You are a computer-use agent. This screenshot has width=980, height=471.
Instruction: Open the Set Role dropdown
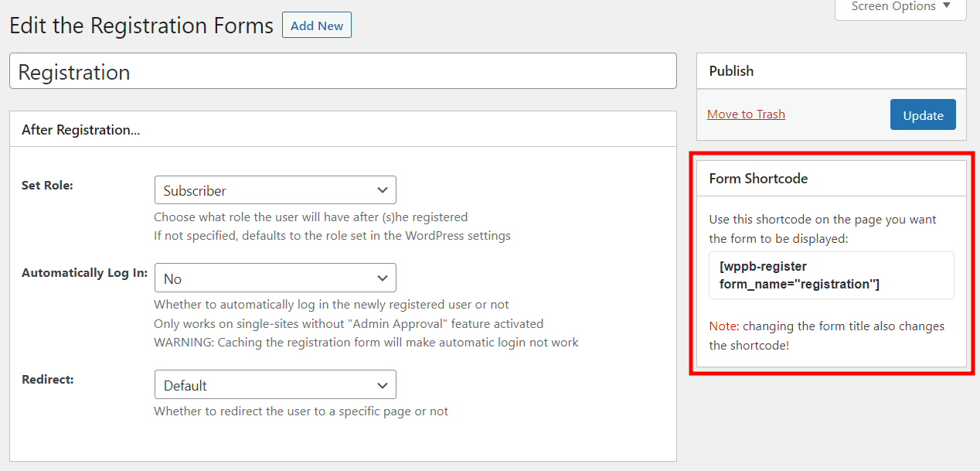pos(275,190)
